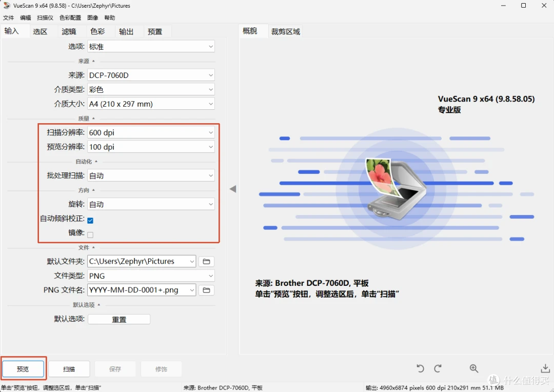Viewport: 554px width, 392px height.
Task: Click the rotate left icon
Action: pos(420,369)
